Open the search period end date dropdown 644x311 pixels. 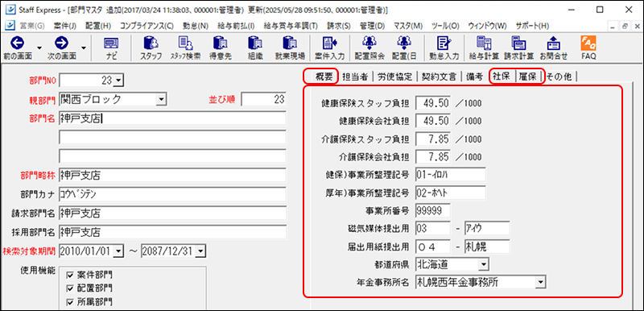[200, 251]
